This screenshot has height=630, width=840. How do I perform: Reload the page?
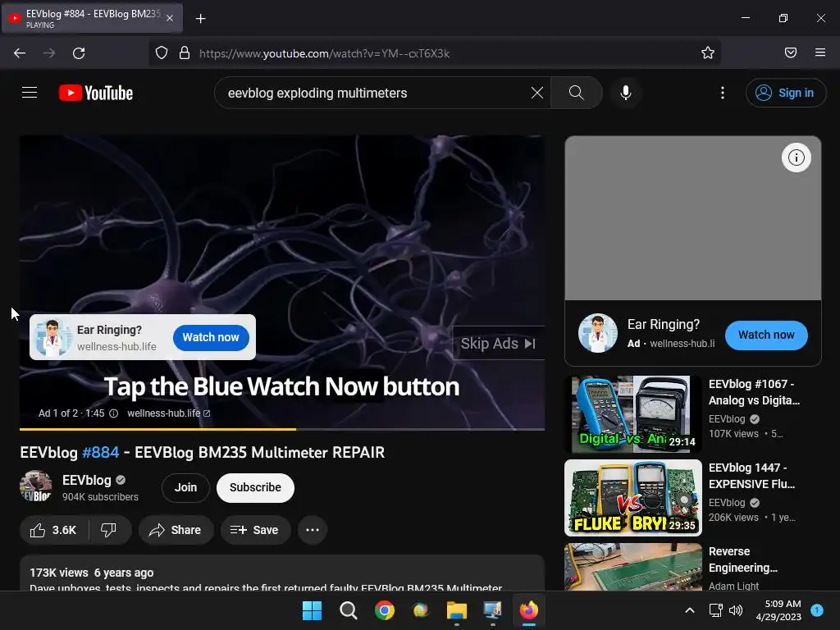pos(79,53)
